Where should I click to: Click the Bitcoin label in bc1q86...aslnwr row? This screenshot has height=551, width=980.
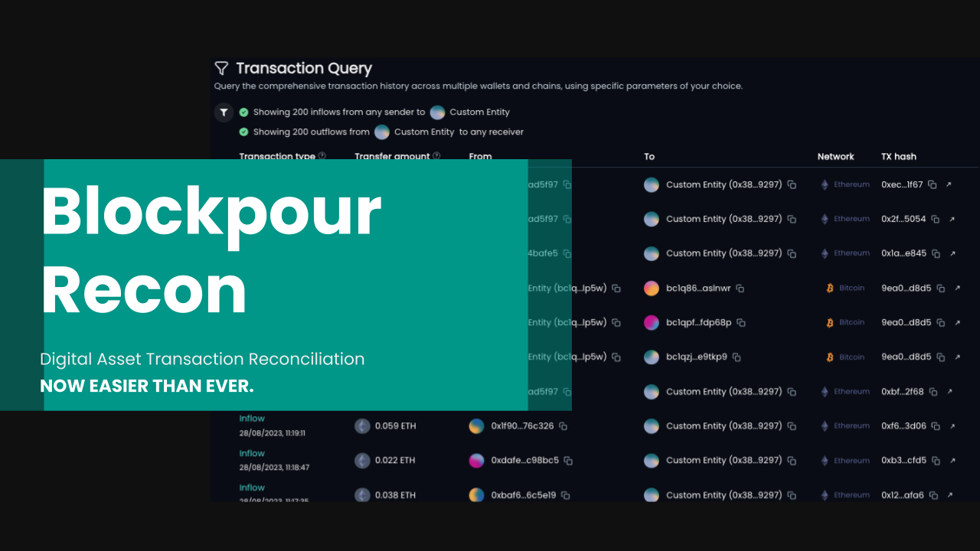[851, 289]
